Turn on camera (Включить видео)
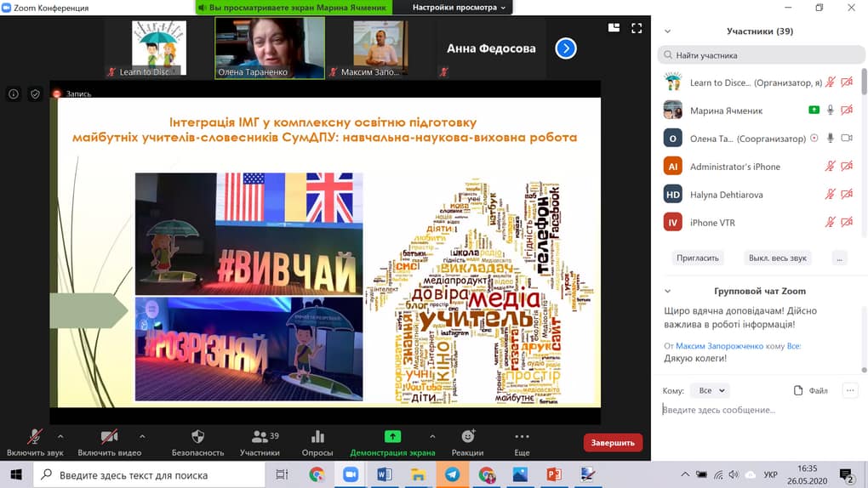 [110, 442]
